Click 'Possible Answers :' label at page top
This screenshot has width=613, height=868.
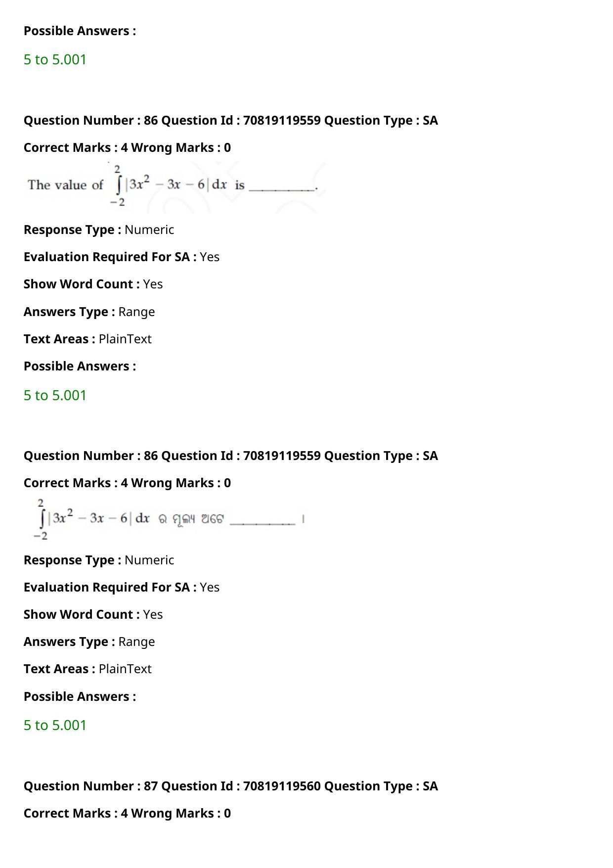80,31
